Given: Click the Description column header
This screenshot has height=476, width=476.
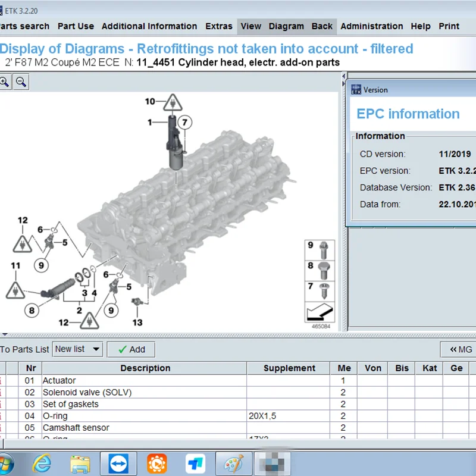Looking at the screenshot, I should pos(145,368).
